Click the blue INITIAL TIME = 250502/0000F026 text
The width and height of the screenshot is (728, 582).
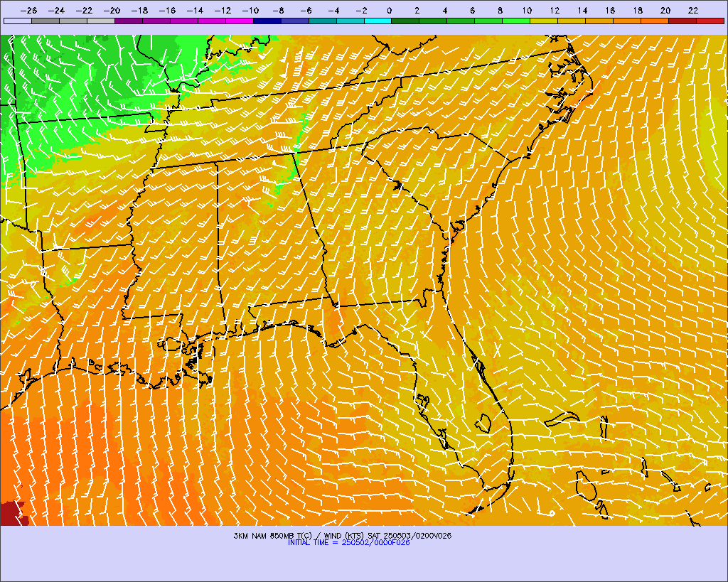tap(349, 542)
